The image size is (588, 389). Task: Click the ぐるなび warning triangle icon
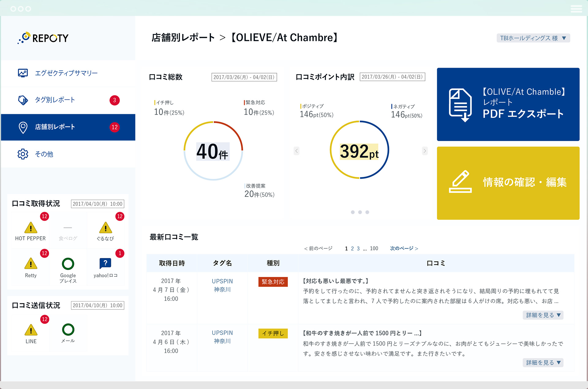105,228
